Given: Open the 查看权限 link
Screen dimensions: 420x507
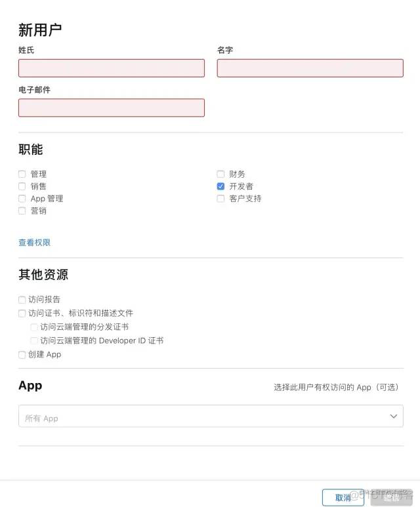Looking at the screenshot, I should [x=34, y=243].
